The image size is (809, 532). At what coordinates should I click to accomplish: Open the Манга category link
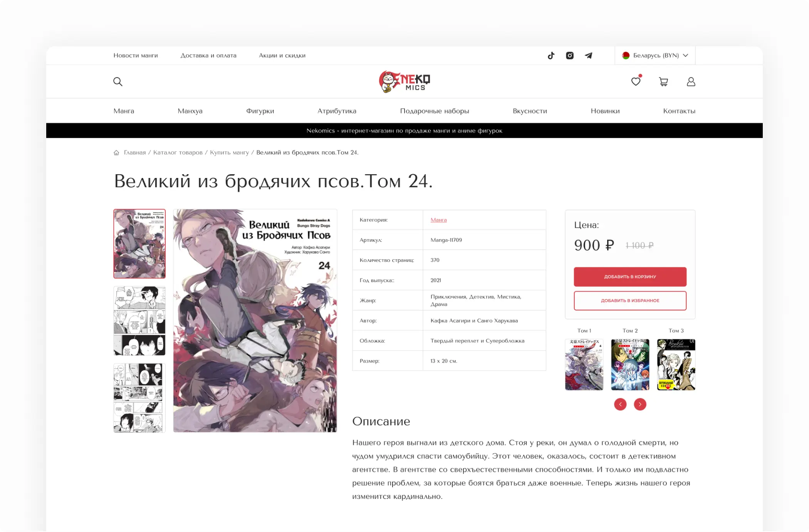[438, 220]
